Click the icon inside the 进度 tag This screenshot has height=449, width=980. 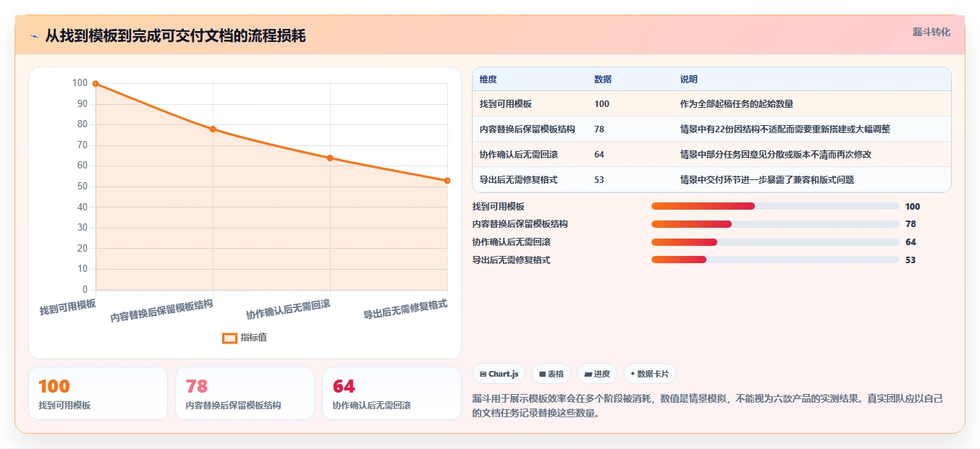coord(588,374)
